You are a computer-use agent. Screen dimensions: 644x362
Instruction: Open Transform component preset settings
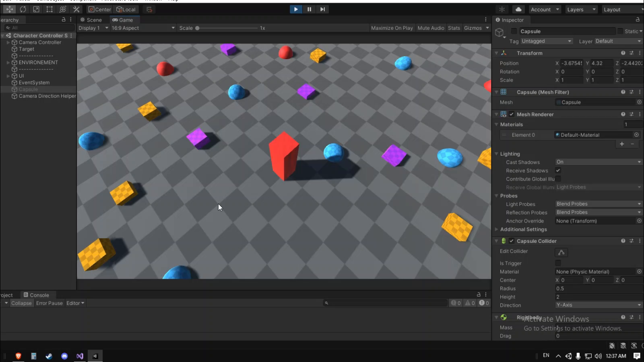tap(632, 53)
